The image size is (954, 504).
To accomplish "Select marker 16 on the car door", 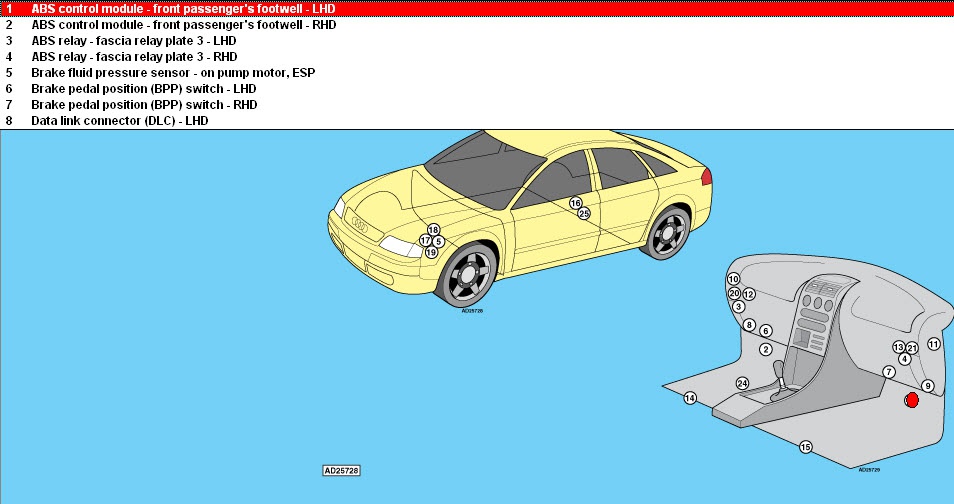I will (575, 203).
